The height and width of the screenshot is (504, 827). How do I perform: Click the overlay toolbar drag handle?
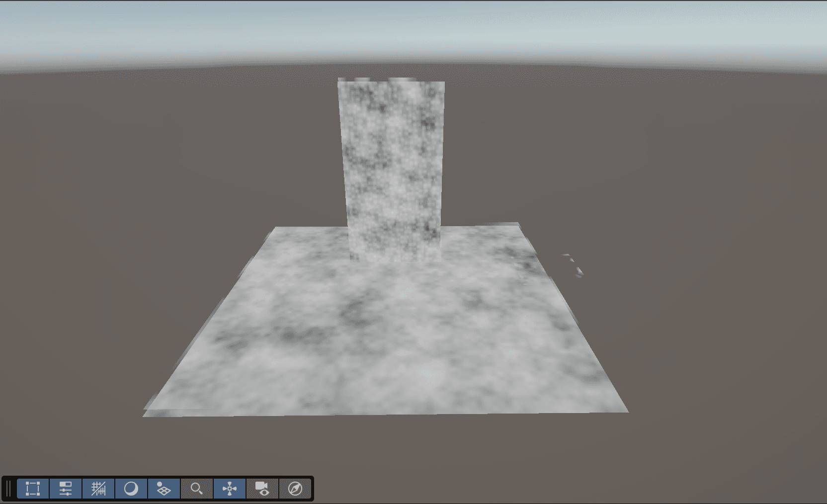[8, 489]
